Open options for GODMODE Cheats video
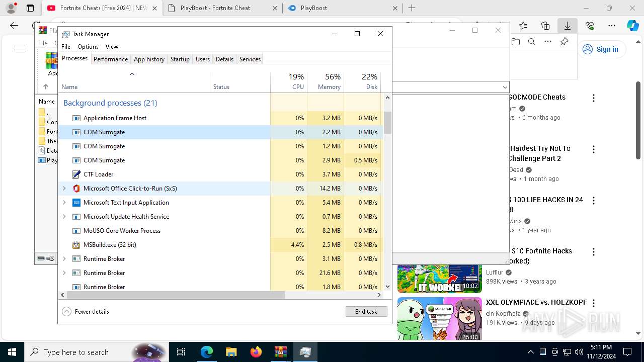This screenshot has width=644, height=362. (594, 99)
